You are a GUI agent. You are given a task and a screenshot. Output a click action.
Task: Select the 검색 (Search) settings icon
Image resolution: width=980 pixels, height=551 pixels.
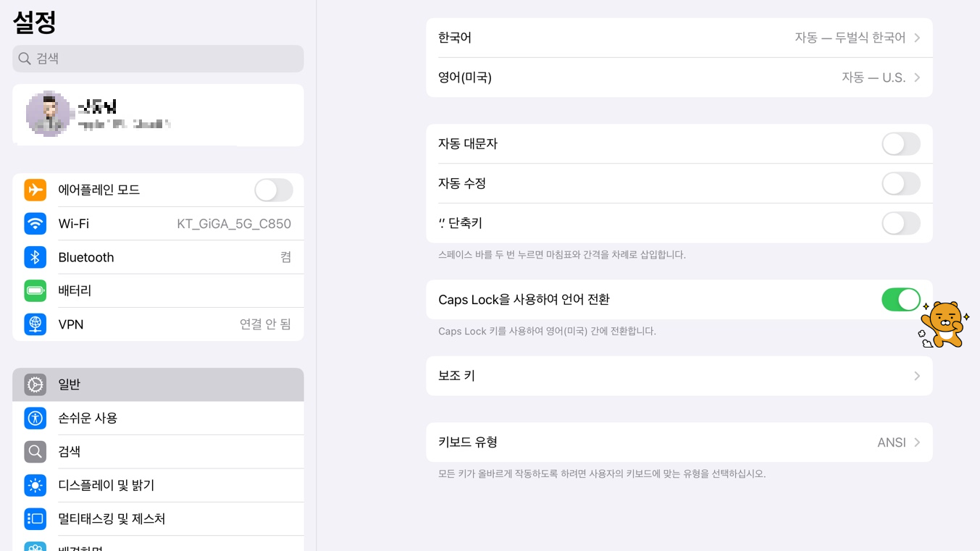point(35,451)
